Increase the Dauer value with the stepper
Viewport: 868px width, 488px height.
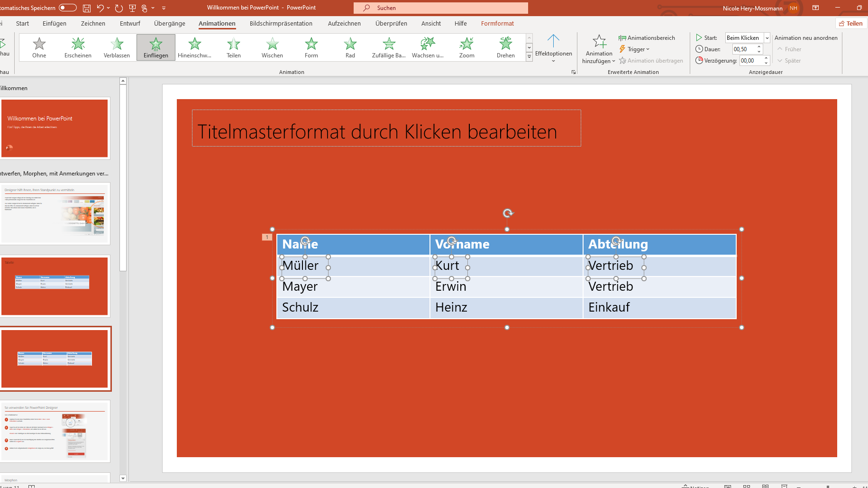point(759,46)
